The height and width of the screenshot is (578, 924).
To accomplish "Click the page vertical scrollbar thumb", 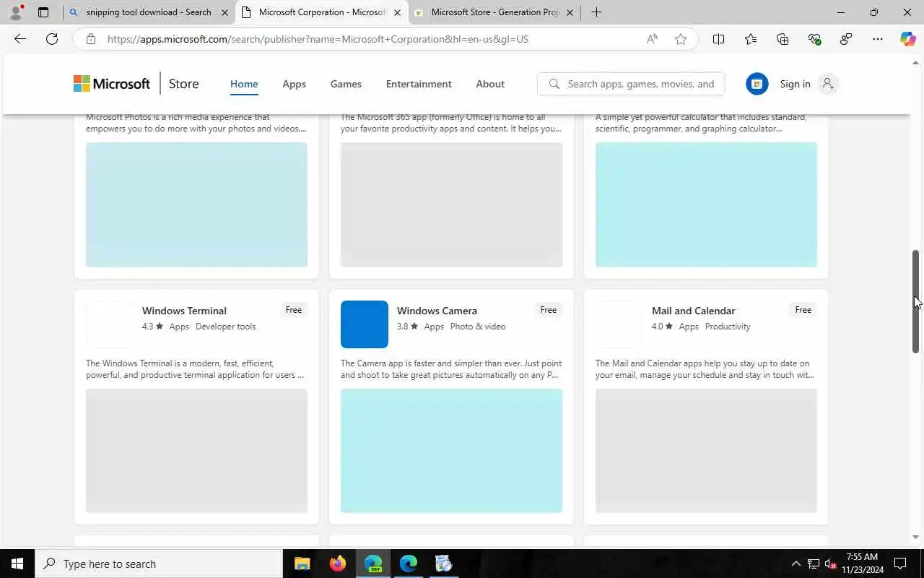I will click(x=915, y=301).
